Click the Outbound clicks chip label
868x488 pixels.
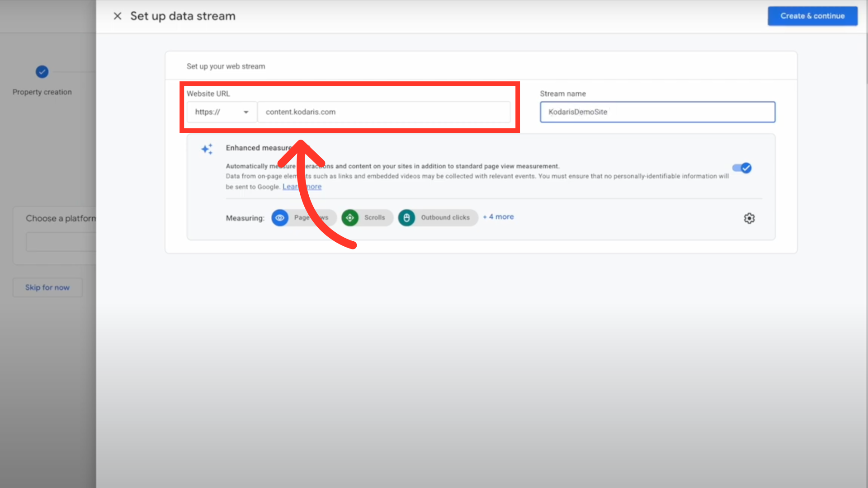coord(445,218)
